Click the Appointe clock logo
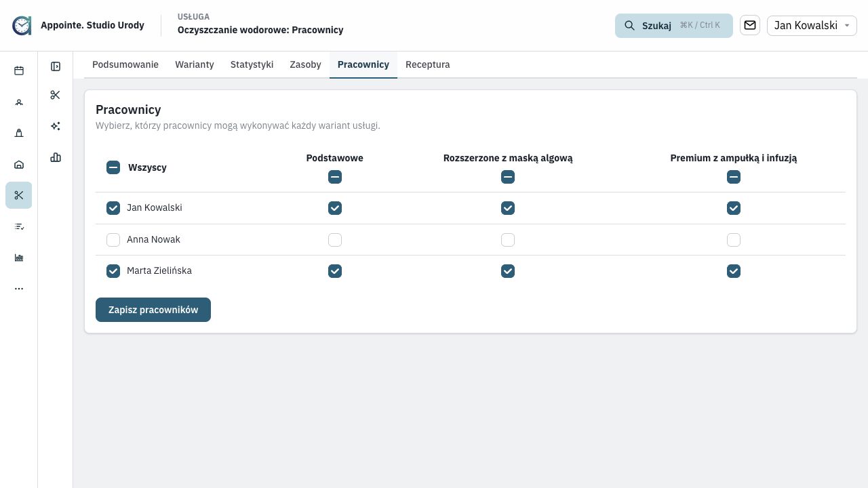Screen dimensions: 868x488 tap(22, 26)
